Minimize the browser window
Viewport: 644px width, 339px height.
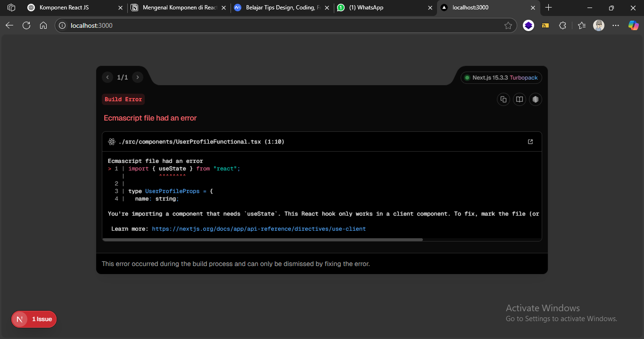tap(590, 8)
